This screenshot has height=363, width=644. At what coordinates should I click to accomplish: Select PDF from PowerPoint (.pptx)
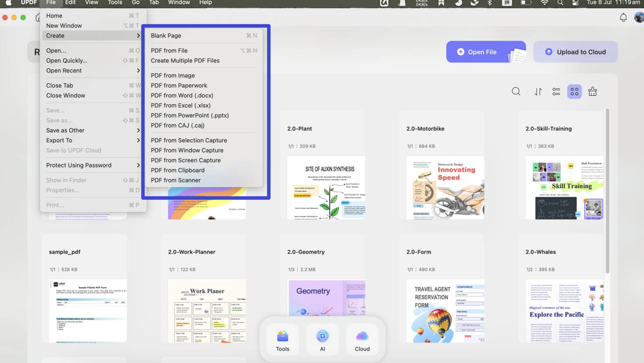[x=204, y=116]
